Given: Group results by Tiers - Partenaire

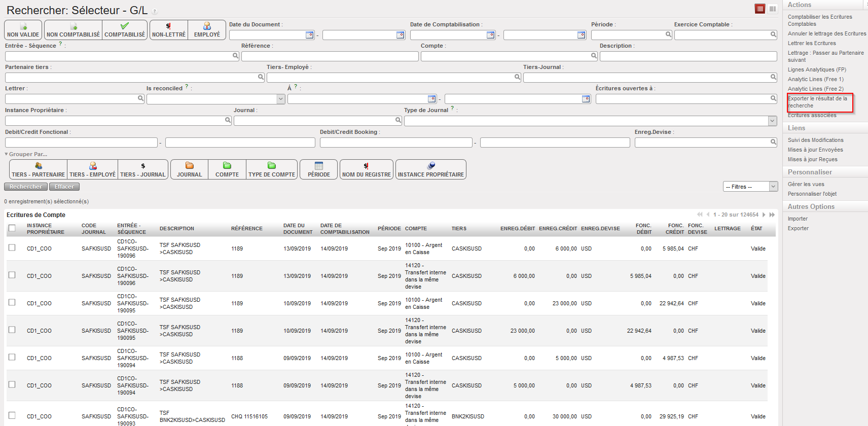Looking at the screenshot, I should [39, 169].
